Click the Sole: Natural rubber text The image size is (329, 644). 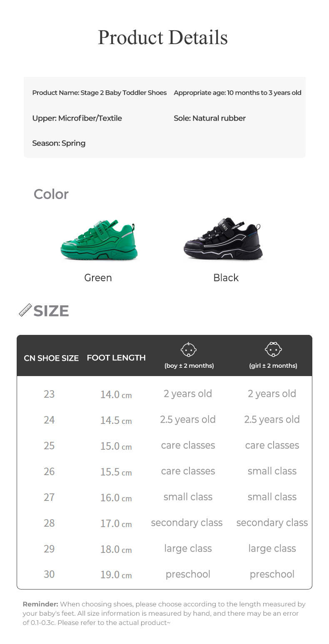click(x=209, y=118)
